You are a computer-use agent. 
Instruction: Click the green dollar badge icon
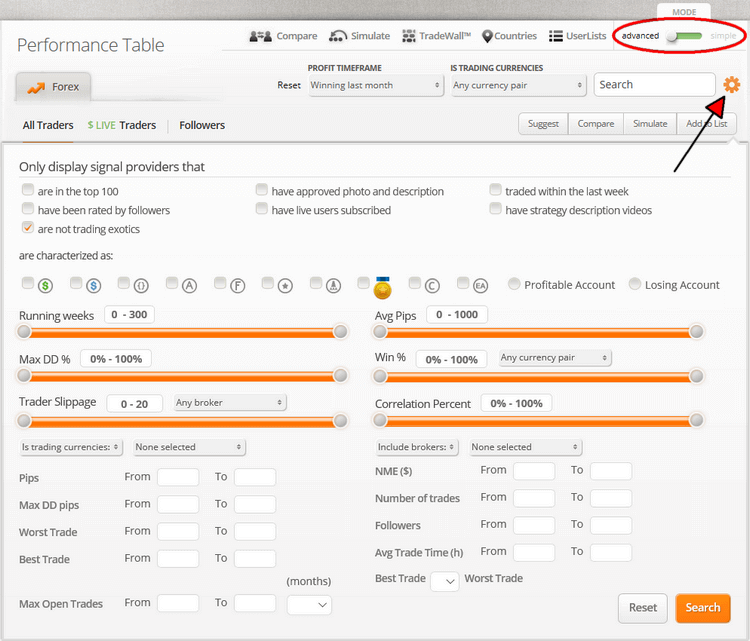(x=45, y=286)
